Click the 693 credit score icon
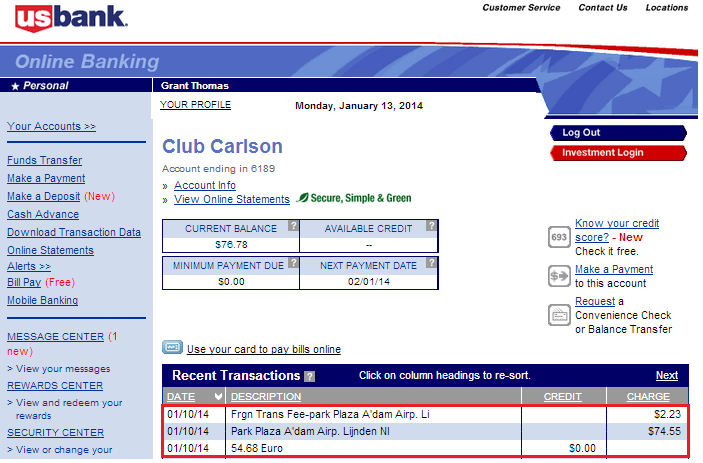The width and height of the screenshot is (703, 463). point(559,237)
